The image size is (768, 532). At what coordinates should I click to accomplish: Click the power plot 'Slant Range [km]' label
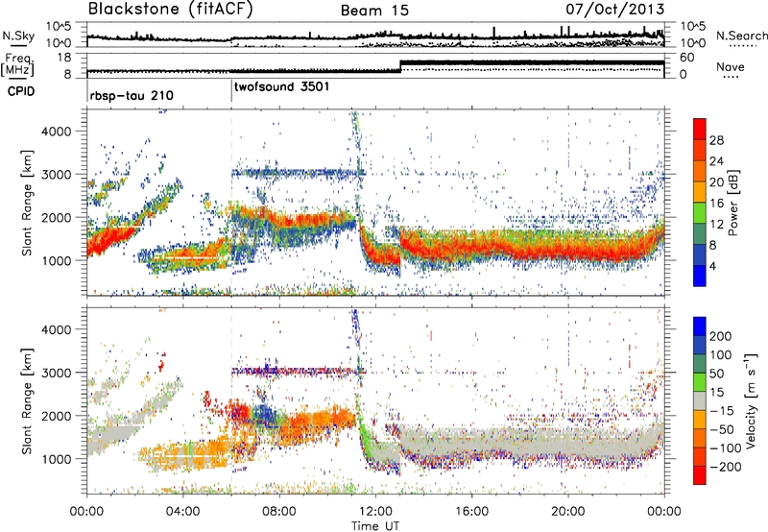point(27,203)
